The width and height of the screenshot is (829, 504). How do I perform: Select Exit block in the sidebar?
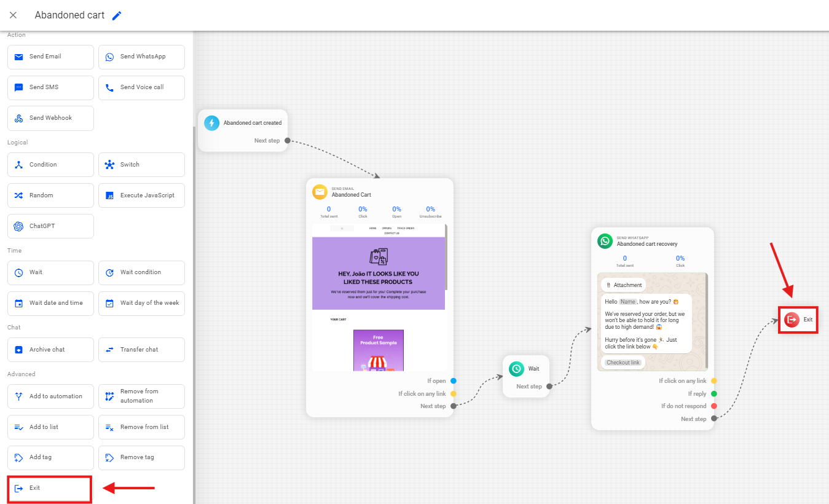(x=49, y=488)
